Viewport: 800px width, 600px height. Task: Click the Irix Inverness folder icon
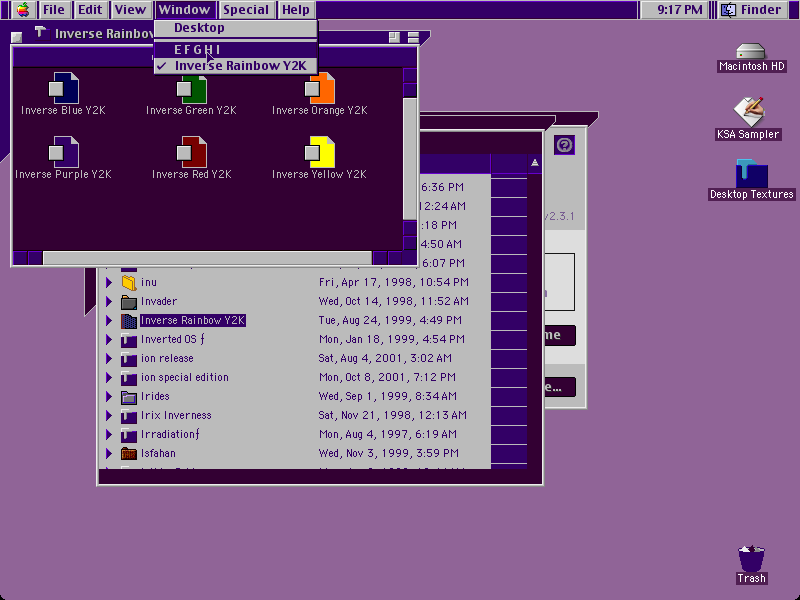129,416
